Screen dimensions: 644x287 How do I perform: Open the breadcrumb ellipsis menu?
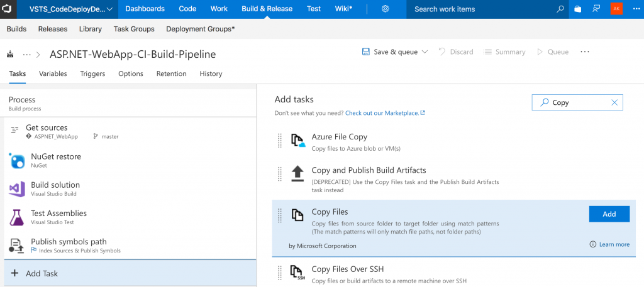coord(27,55)
